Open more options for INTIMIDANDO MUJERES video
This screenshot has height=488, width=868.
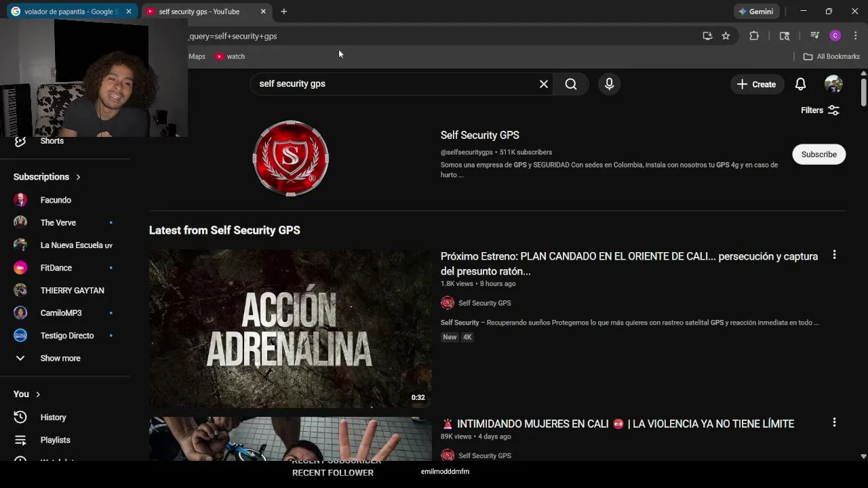834,422
